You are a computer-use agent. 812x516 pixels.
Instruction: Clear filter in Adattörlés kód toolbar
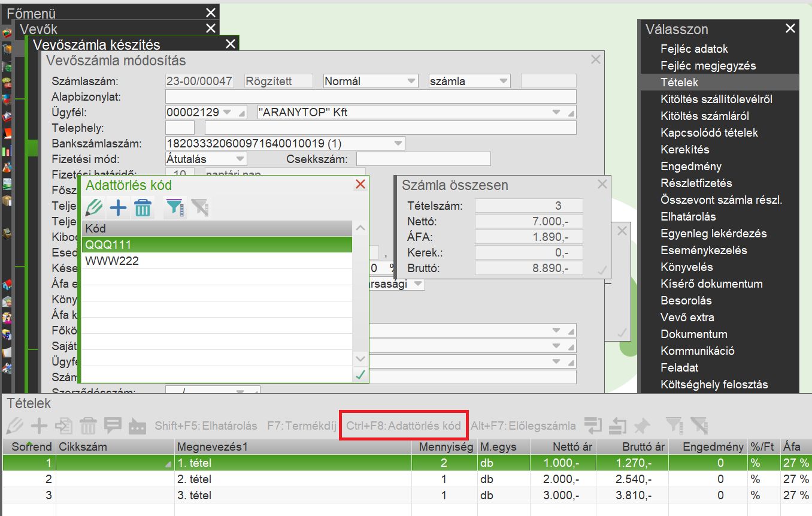(199, 208)
